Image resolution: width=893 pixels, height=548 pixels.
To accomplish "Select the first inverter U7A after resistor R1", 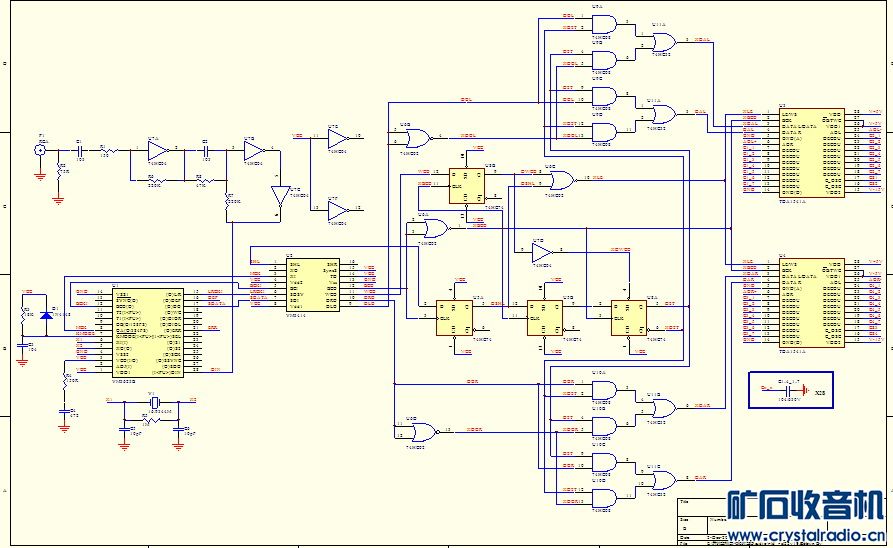I will tap(157, 150).
